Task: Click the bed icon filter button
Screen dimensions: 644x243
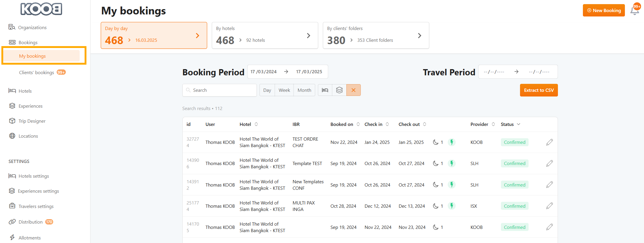Action: pos(325,90)
